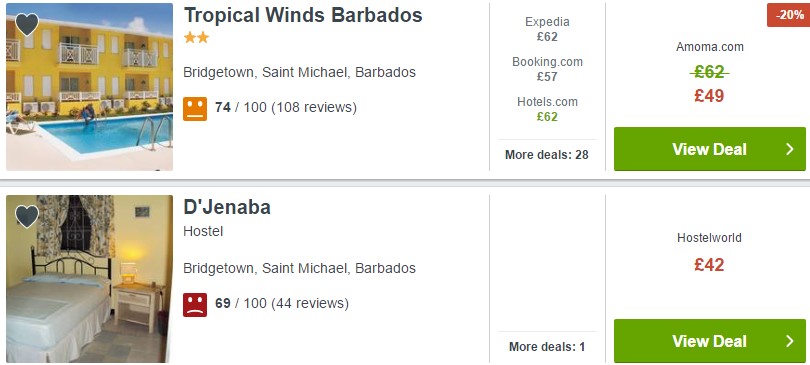Click the 69 / 100 (44 reviews) score

(x=282, y=303)
